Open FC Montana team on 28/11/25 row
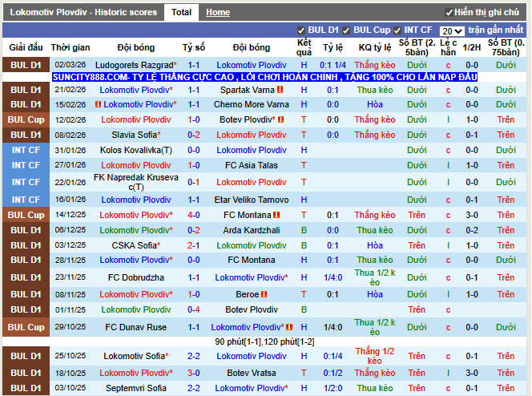This screenshot has width=532, height=396. 252,260
